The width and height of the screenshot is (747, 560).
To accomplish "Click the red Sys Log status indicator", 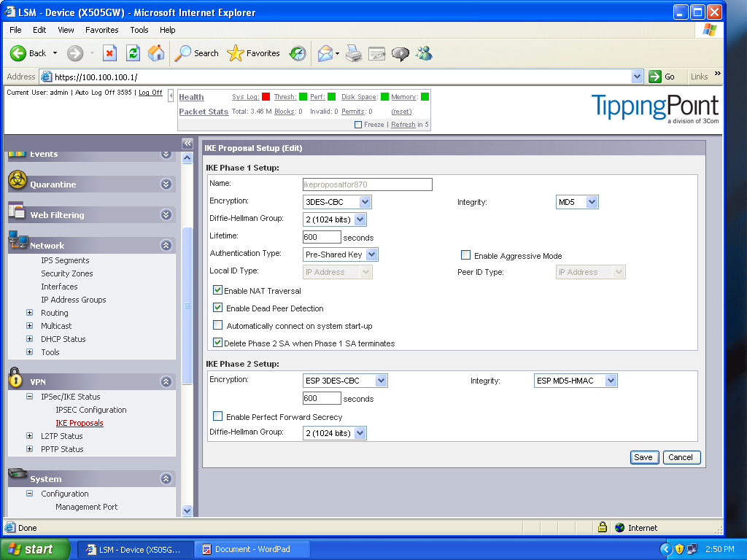I will click(266, 97).
